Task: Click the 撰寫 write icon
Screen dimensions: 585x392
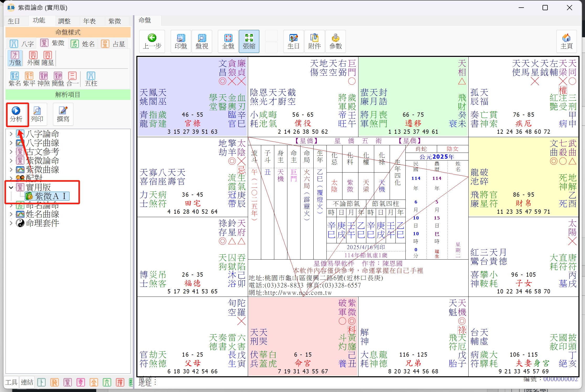Action: tap(63, 114)
